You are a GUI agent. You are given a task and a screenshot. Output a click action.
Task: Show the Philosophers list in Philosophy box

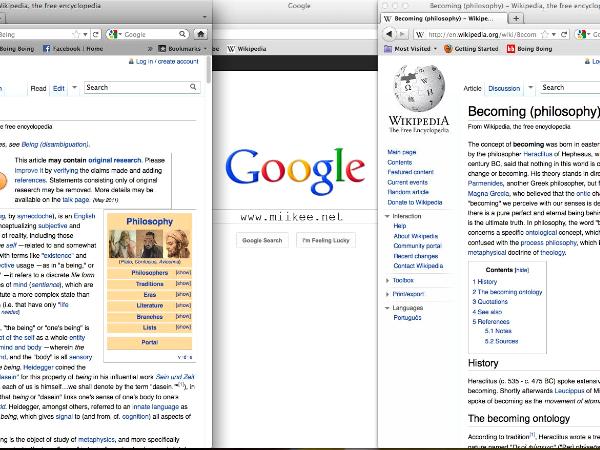coord(183,272)
